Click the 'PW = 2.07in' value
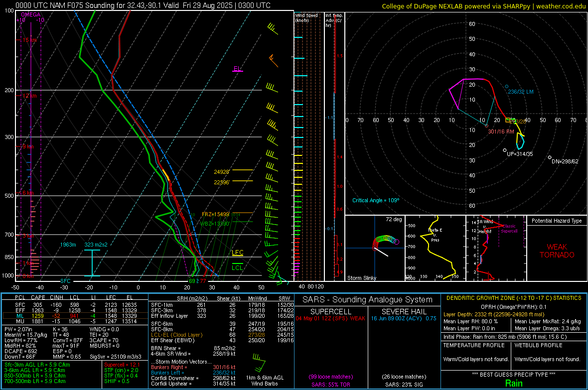 (18, 330)
